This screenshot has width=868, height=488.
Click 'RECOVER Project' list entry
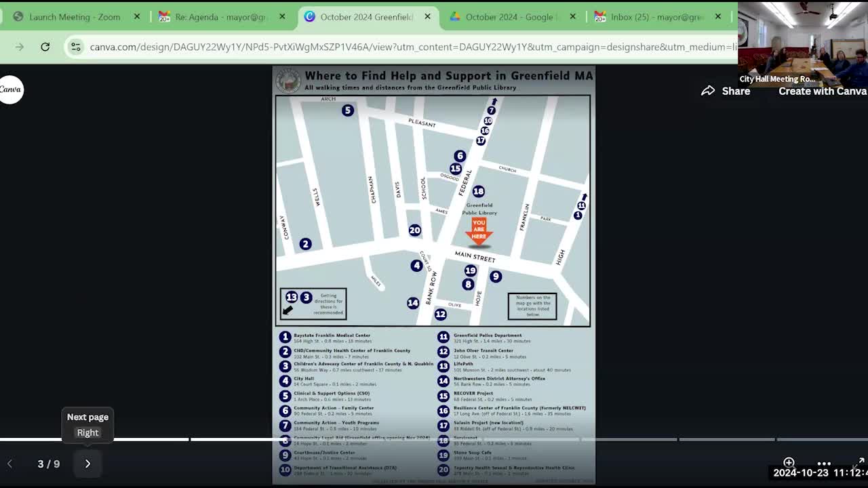[x=473, y=394]
